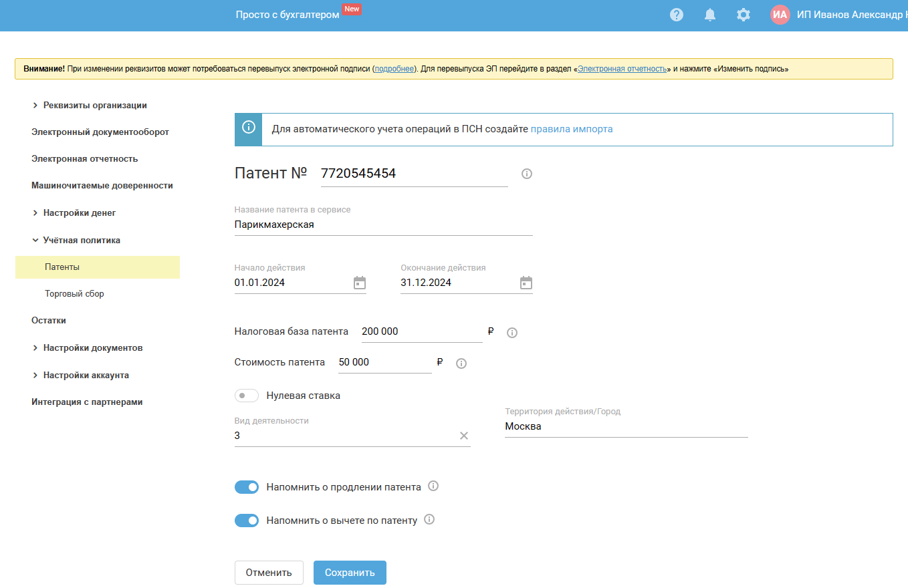Screen dimensions: 908x588
Task: Go to Электронная отчетность in sidebar
Action: [x=84, y=158]
